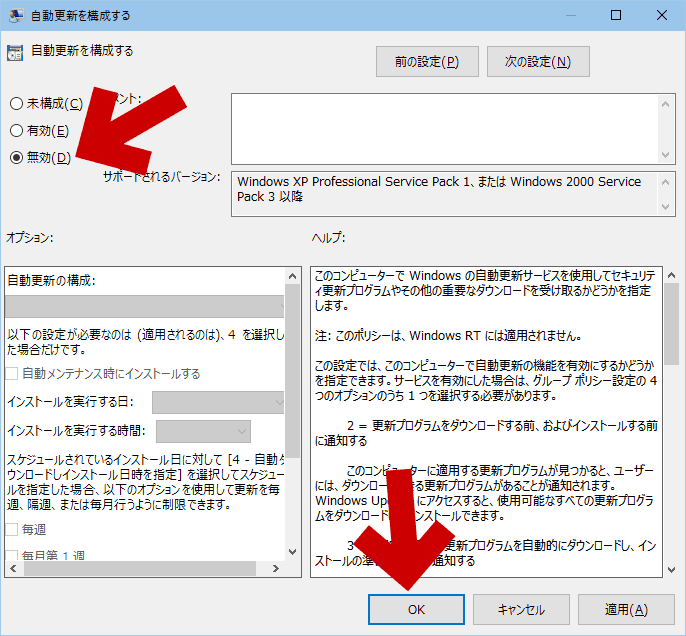The height and width of the screenshot is (636, 686).
Task: Click options panel vertical scrollbar thumb
Action: 293,371
